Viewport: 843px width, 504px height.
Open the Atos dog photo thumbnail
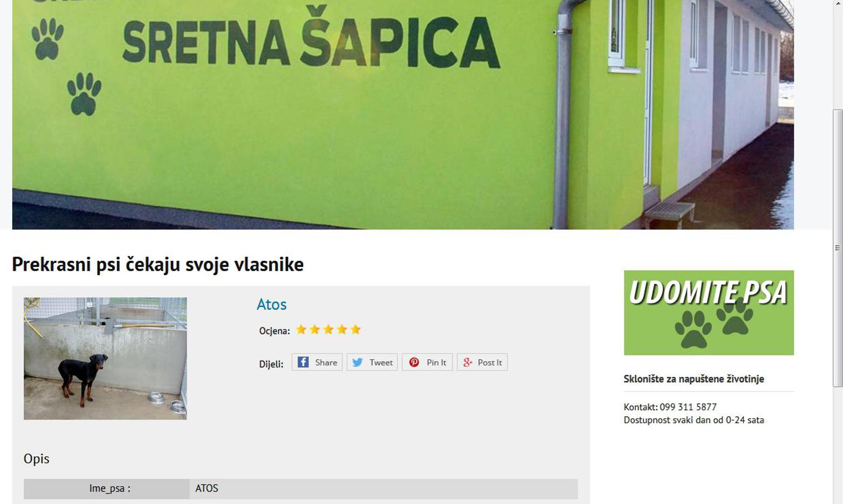click(105, 358)
